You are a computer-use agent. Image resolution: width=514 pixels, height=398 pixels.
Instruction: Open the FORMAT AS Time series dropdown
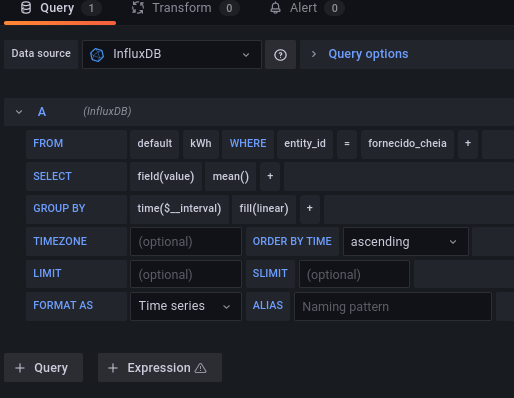(186, 306)
